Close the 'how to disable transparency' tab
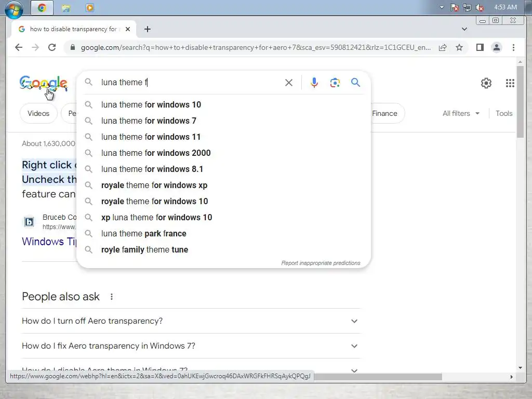 pyautogui.click(x=128, y=29)
